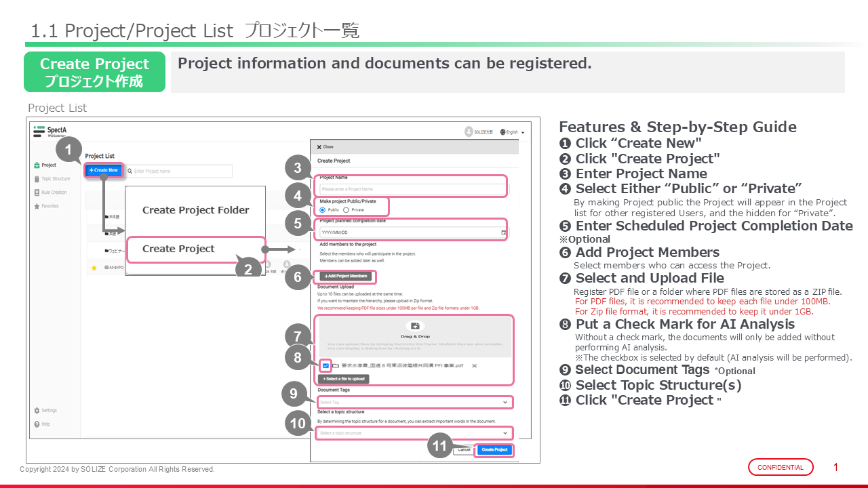Select the Public radio button
The width and height of the screenshot is (868, 488).
pos(323,210)
